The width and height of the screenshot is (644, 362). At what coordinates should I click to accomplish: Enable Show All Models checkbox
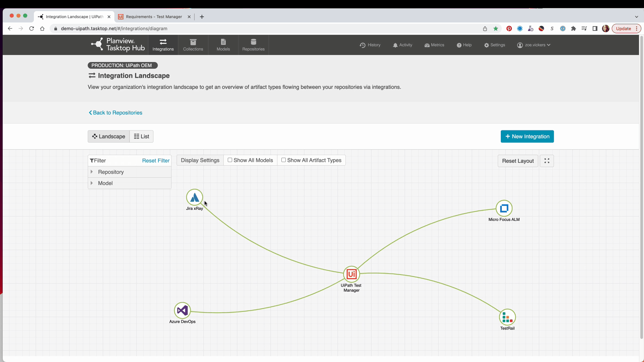[x=230, y=160]
